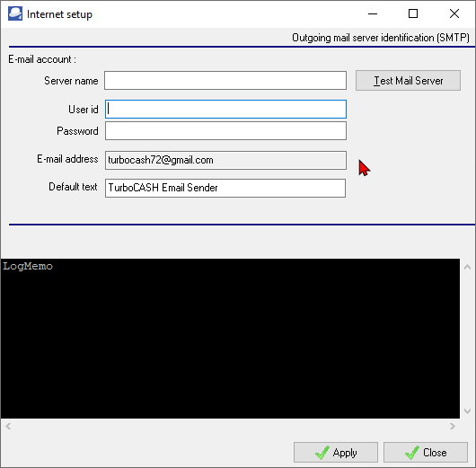
Task: Apply the internet setup settings
Action: click(336, 453)
